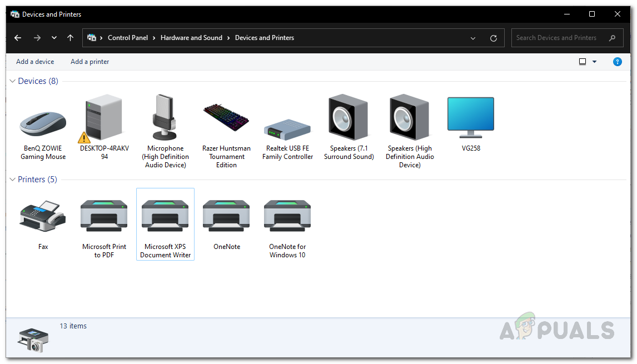Image resolution: width=637 pixels, height=364 pixels.
Task: Collapse the Devices (8) group
Action: (13, 81)
